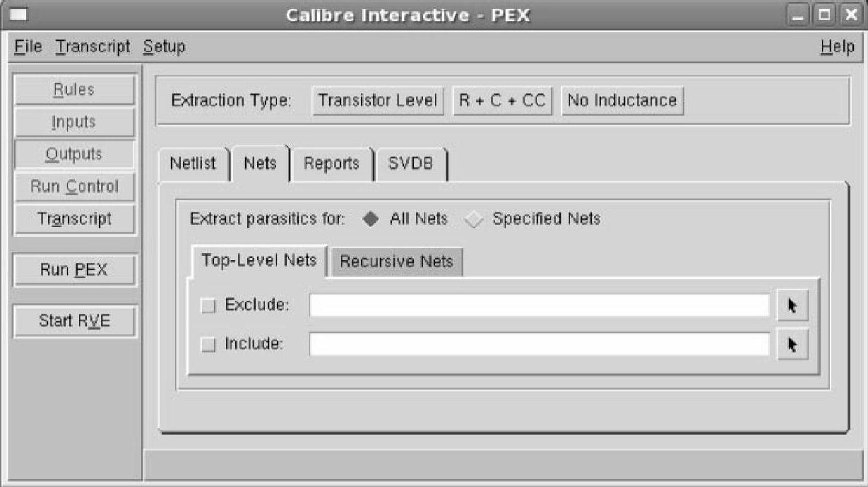Select the Specified Nets radio option

click(x=474, y=219)
